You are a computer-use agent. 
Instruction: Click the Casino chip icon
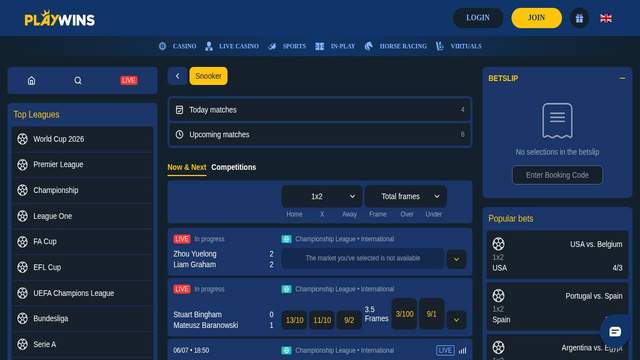pos(162,46)
